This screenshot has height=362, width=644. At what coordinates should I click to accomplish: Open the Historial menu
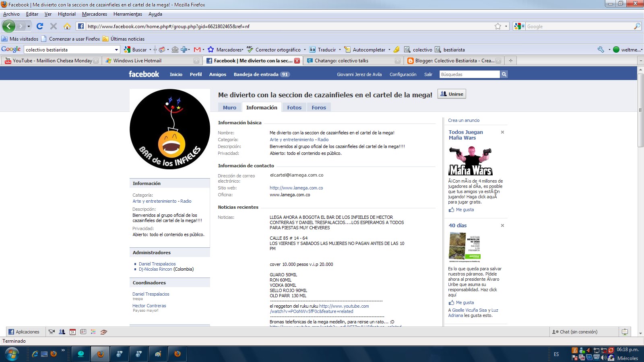(66, 14)
